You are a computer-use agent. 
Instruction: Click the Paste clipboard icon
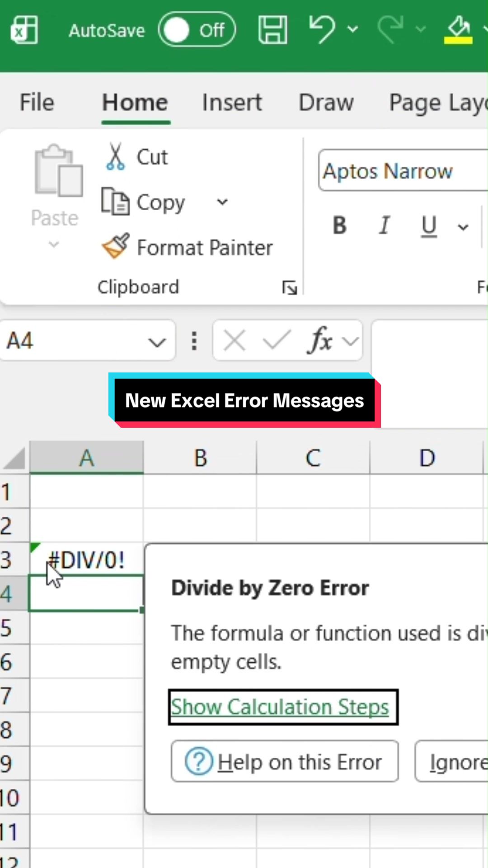pos(58,170)
